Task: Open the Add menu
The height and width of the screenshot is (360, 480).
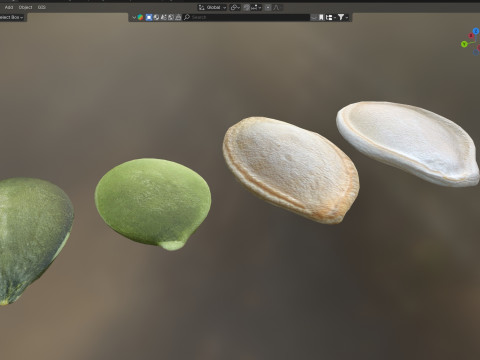Action: pos(9,7)
